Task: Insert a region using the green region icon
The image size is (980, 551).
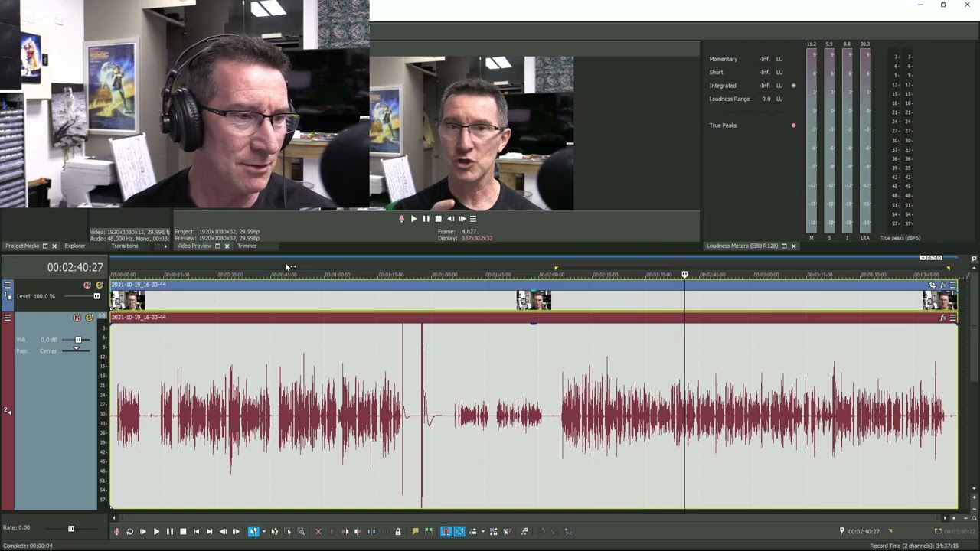Action: coord(429,531)
